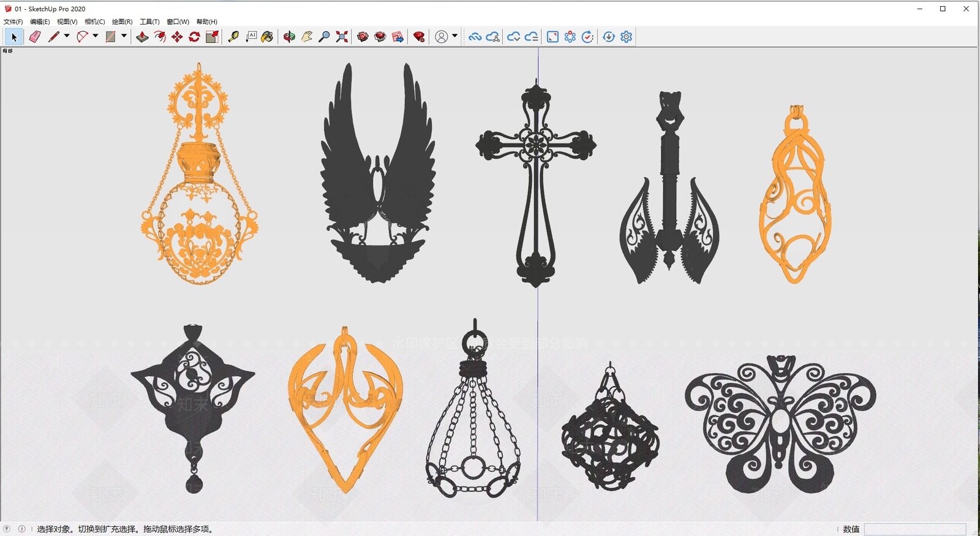980x536 pixels.
Task: Select the Text label tool
Action: pyautogui.click(x=251, y=37)
